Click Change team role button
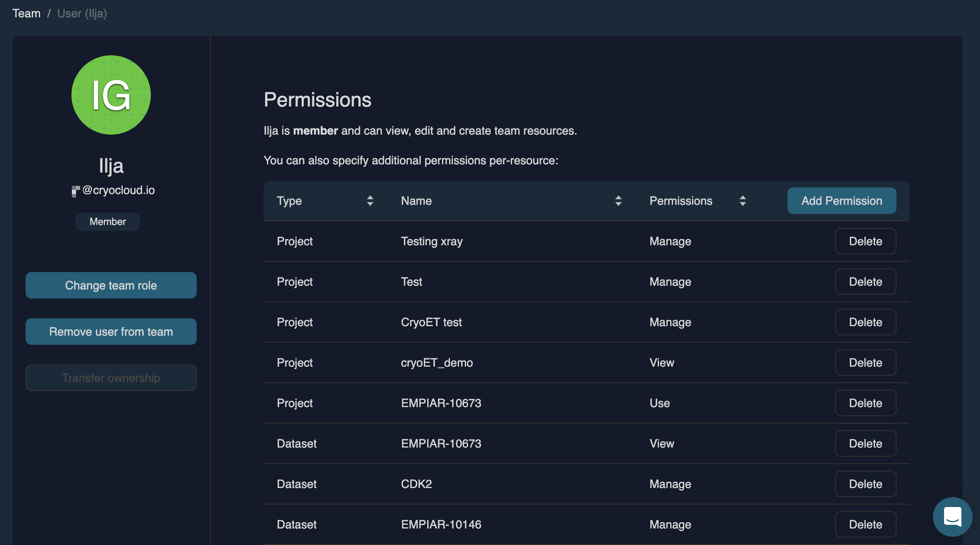This screenshot has height=545, width=980. (x=111, y=285)
